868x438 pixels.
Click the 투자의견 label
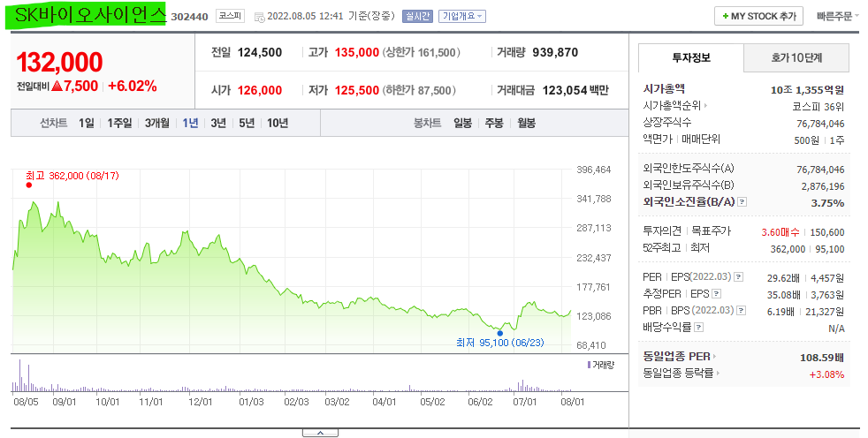(x=662, y=231)
